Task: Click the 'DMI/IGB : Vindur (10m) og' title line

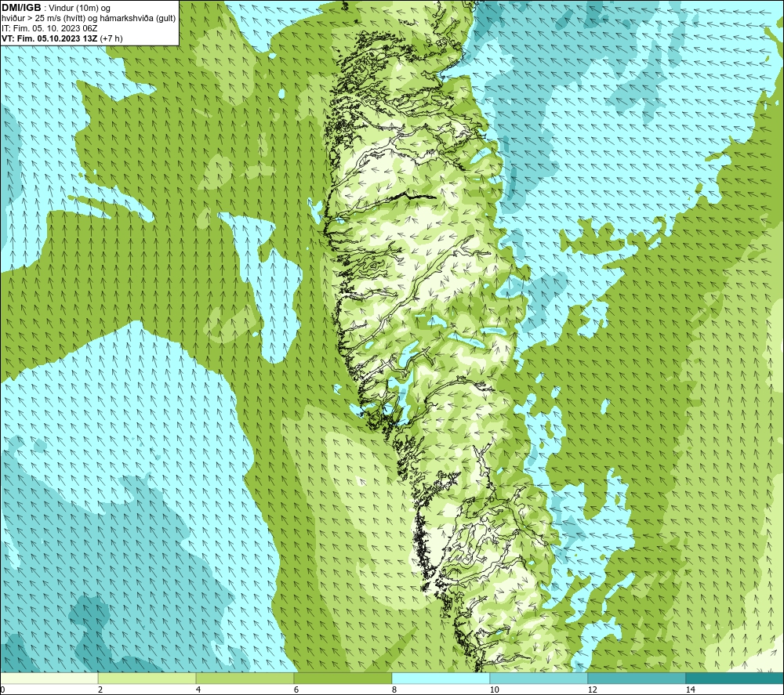Action: (x=56, y=8)
